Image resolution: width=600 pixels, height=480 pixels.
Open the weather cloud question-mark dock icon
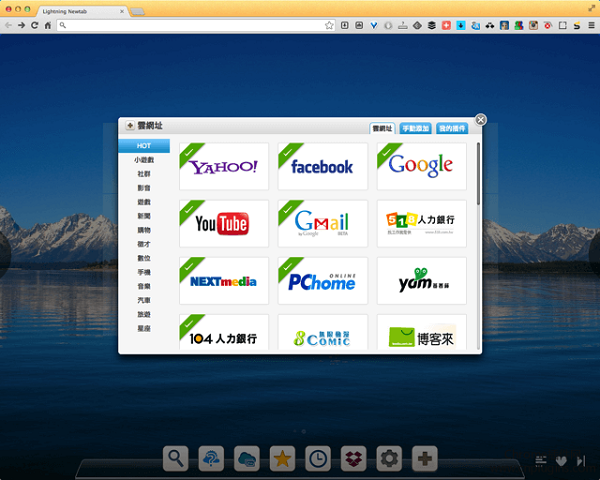point(211,458)
